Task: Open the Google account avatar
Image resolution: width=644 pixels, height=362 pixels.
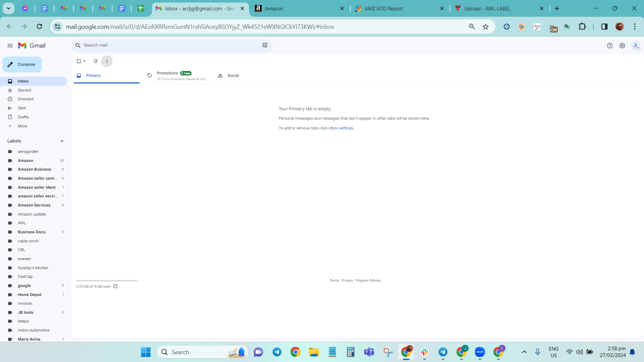Action: coord(636,46)
